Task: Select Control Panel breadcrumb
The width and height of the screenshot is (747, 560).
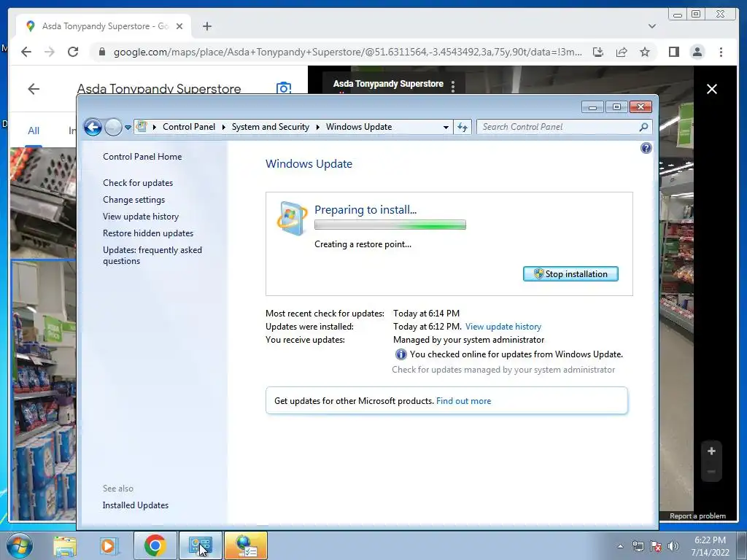Action: pyautogui.click(x=189, y=127)
